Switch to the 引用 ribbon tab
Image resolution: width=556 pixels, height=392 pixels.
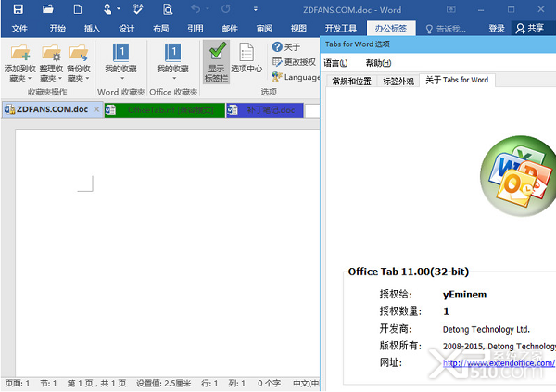coord(196,29)
